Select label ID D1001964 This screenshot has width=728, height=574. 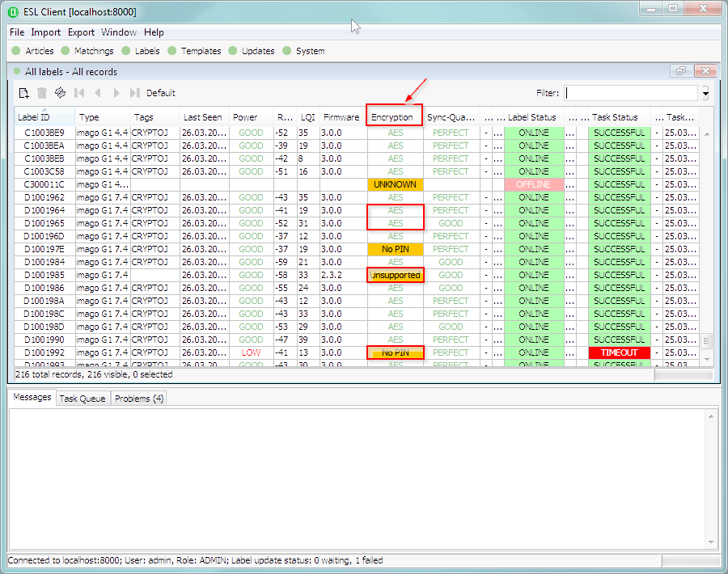click(x=44, y=210)
